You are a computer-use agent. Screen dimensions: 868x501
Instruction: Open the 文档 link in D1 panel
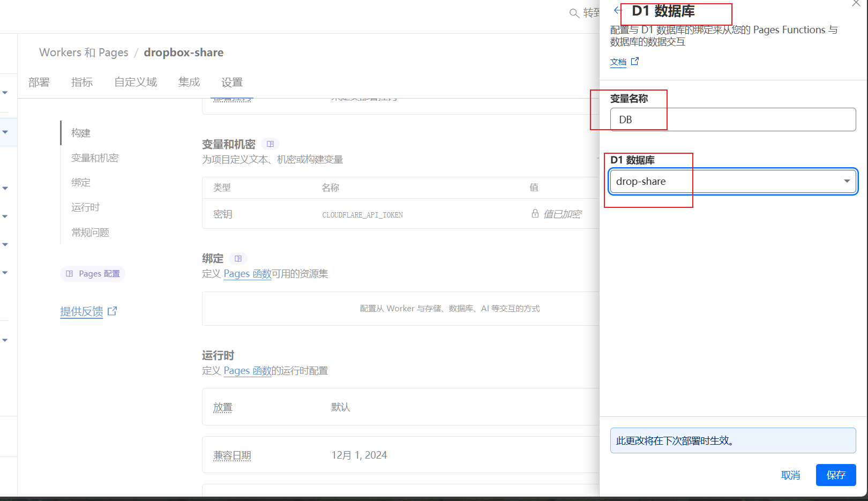(x=618, y=62)
